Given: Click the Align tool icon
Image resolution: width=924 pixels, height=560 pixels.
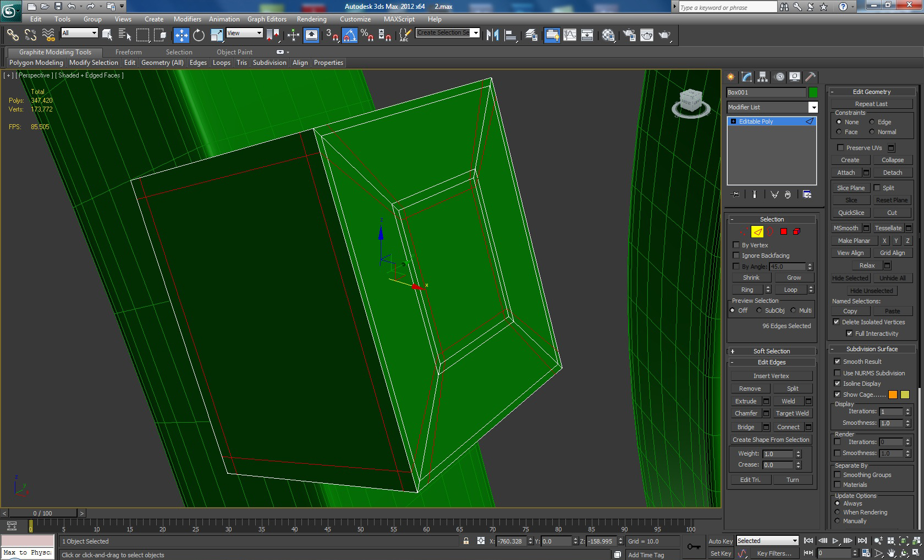Looking at the screenshot, I should pos(510,35).
